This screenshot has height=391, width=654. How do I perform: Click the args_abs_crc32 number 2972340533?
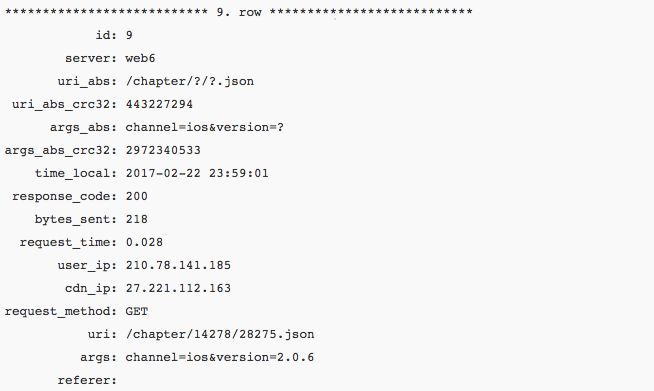pyautogui.click(x=163, y=150)
